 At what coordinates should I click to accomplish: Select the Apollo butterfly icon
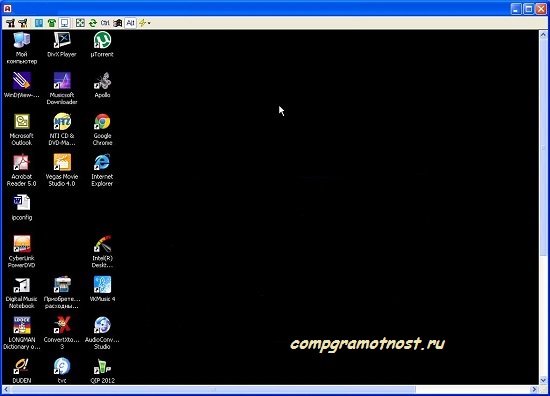click(x=102, y=85)
